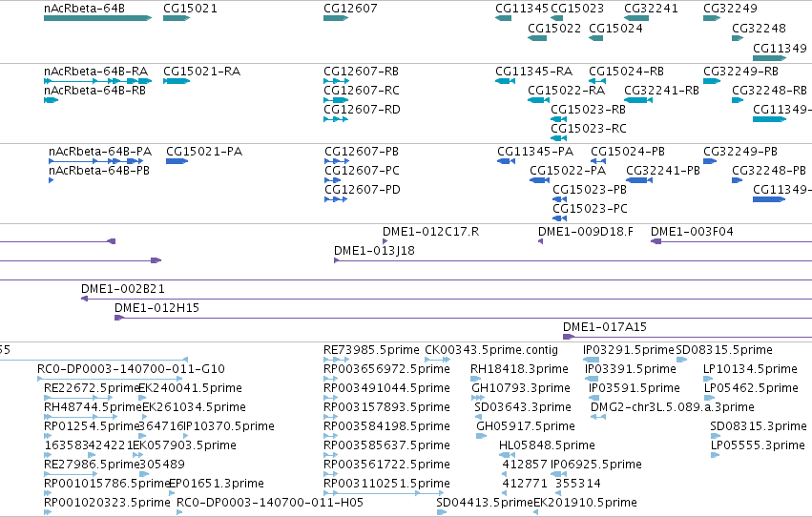Image resolution: width=812 pixels, height=517 pixels.
Task: Click EST RC0-DP0003-140700-011-G10
Action: (x=131, y=369)
